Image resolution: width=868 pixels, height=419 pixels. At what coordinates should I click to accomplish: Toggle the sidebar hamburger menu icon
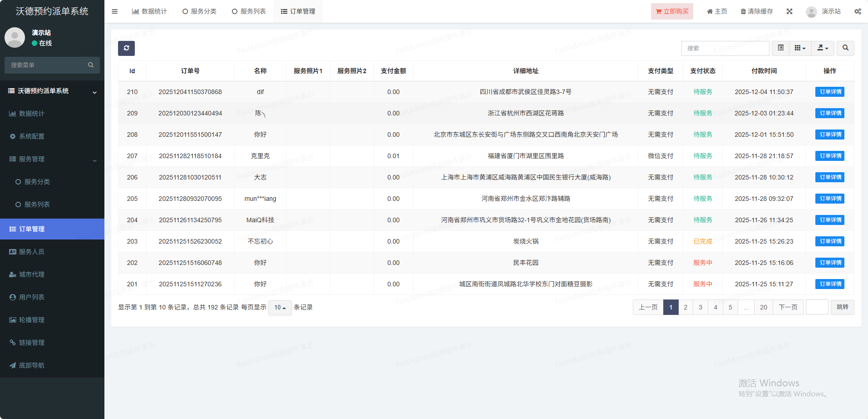[115, 11]
